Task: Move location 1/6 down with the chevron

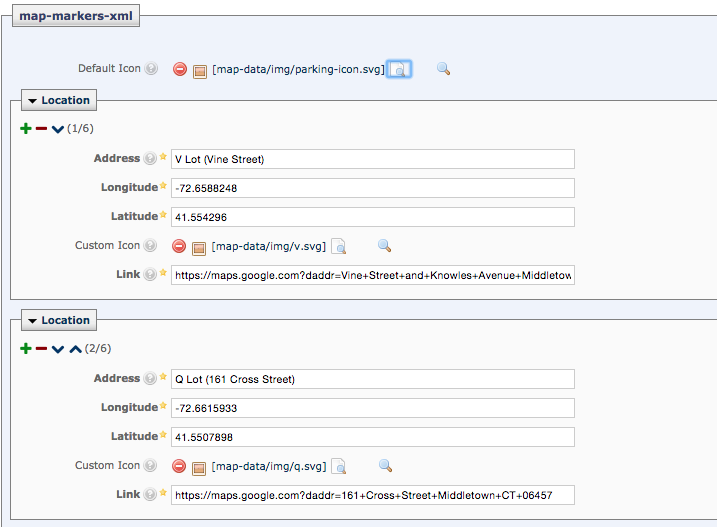Action: tap(58, 129)
